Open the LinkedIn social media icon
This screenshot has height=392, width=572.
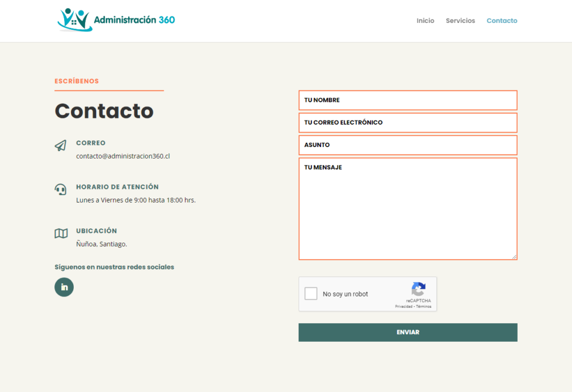pyautogui.click(x=64, y=287)
